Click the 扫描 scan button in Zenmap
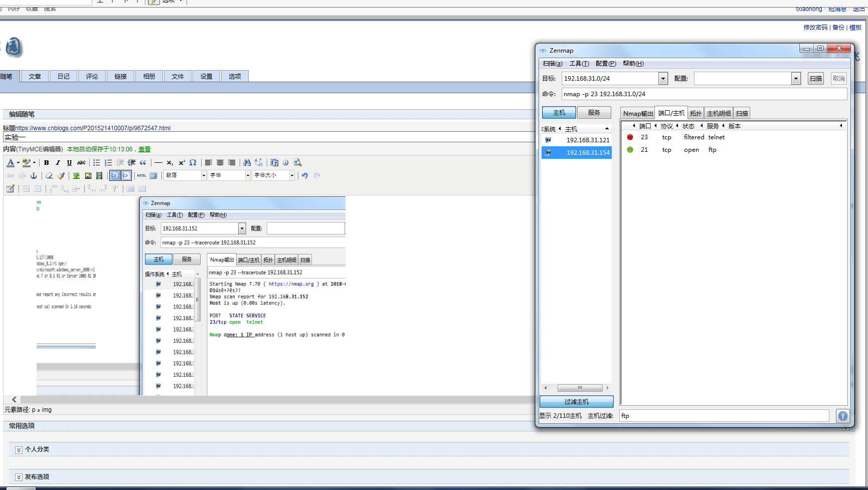This screenshot has height=490, width=868. 816,78
